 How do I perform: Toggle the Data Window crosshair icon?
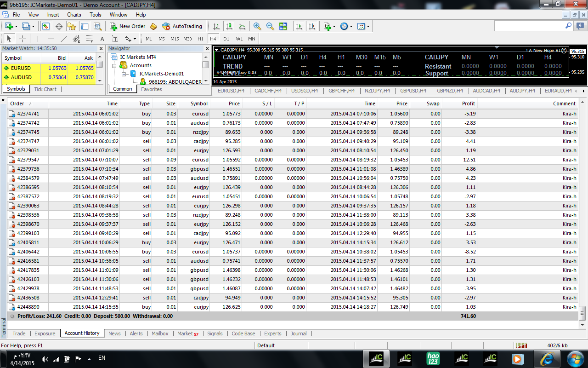click(59, 26)
